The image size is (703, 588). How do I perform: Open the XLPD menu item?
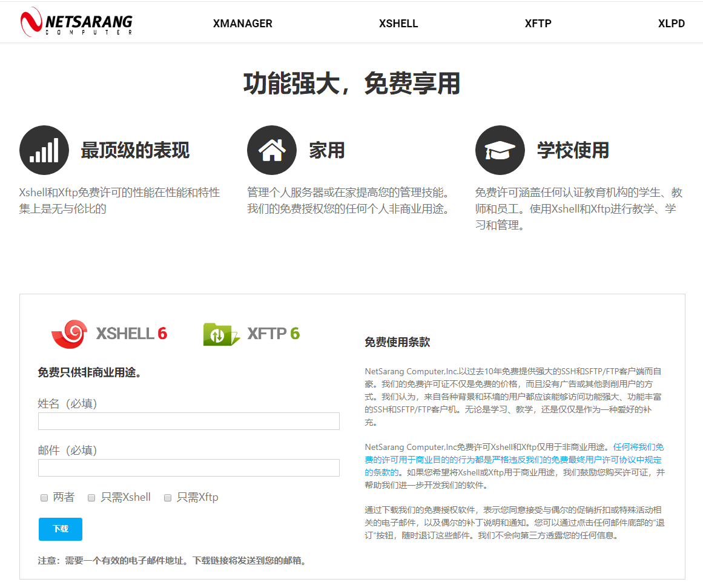coord(671,24)
